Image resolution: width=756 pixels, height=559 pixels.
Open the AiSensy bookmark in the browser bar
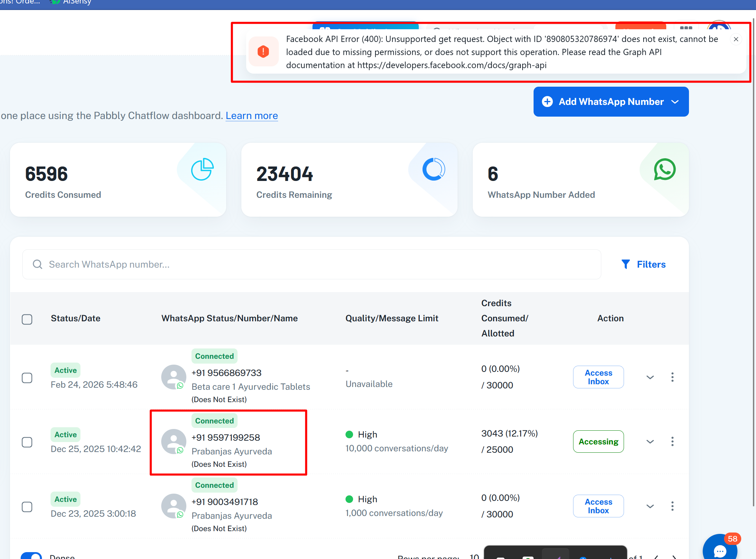coord(70,2)
